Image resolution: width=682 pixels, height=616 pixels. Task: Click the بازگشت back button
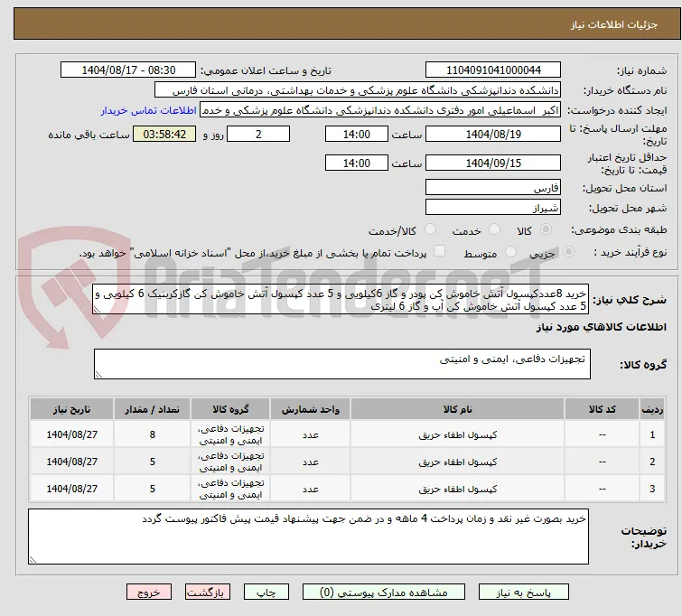[x=208, y=593]
